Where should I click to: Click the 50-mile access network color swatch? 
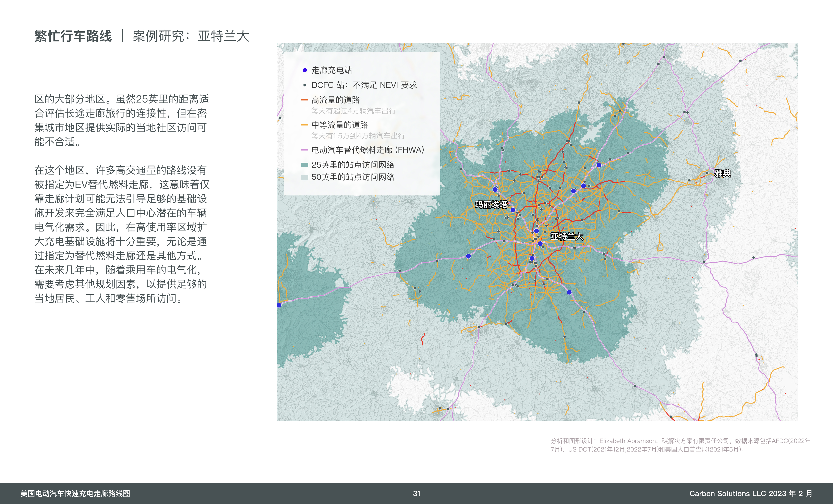tap(305, 177)
